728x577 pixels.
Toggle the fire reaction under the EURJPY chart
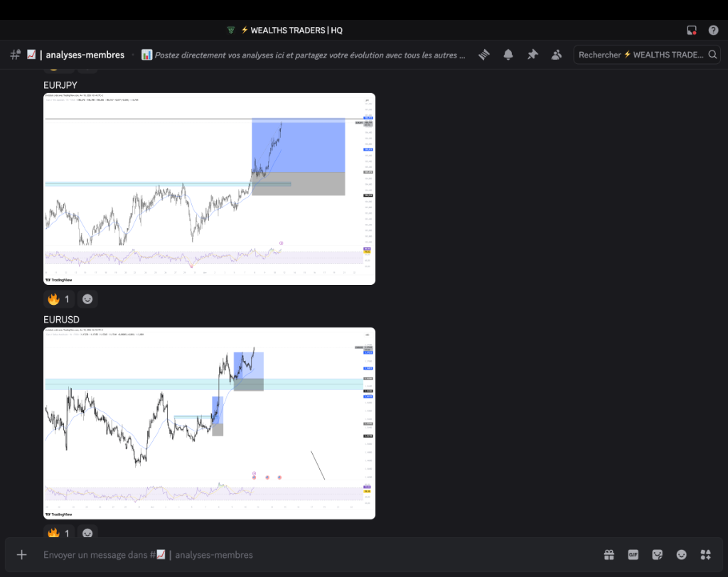click(59, 299)
